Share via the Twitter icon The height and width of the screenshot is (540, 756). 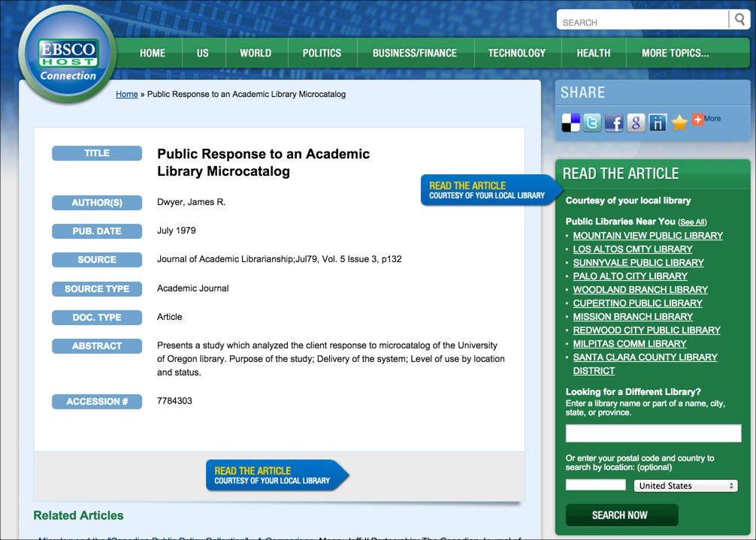click(592, 123)
